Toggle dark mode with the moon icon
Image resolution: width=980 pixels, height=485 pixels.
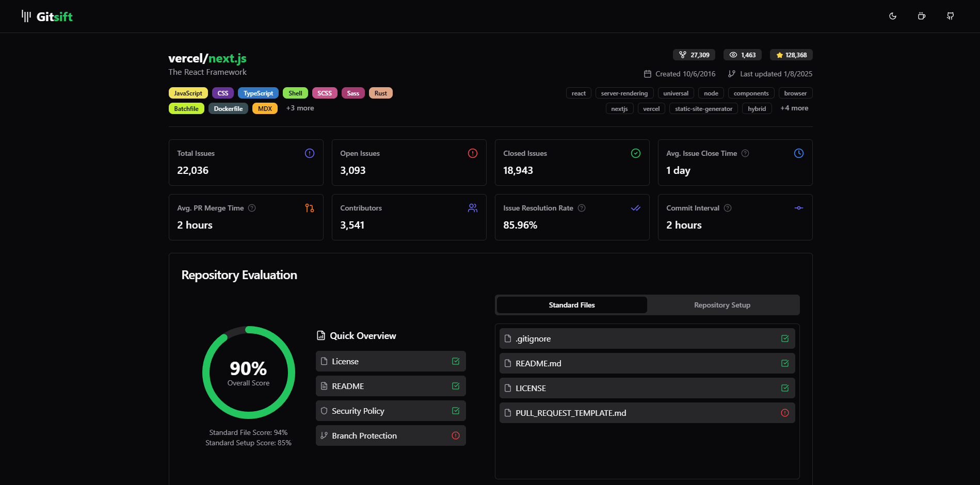tap(893, 16)
